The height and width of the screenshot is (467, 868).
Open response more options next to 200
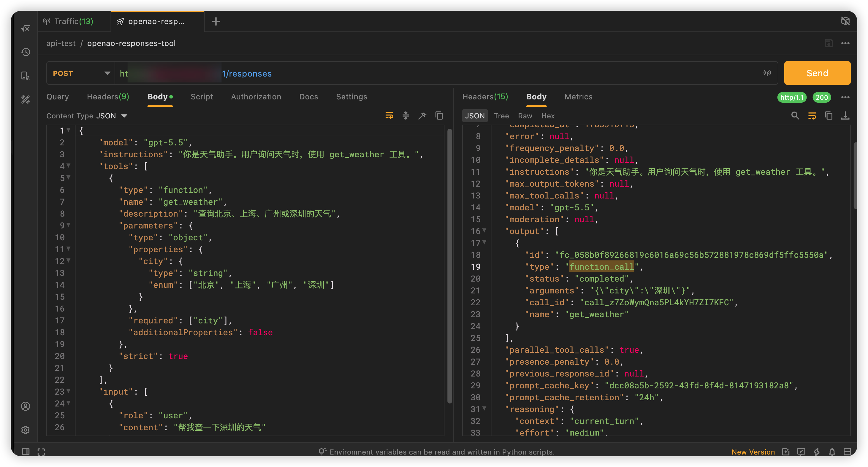(x=845, y=97)
